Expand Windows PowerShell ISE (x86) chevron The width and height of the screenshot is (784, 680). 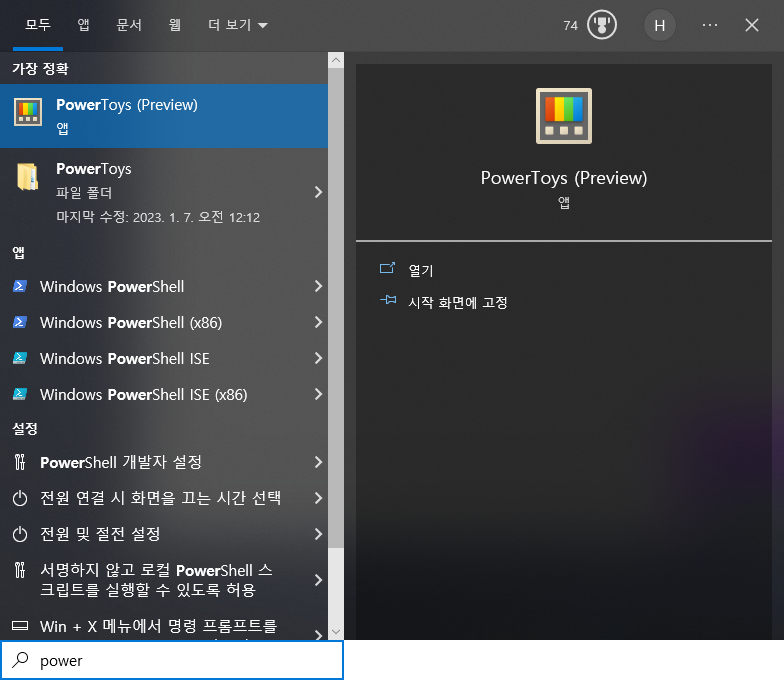[318, 394]
